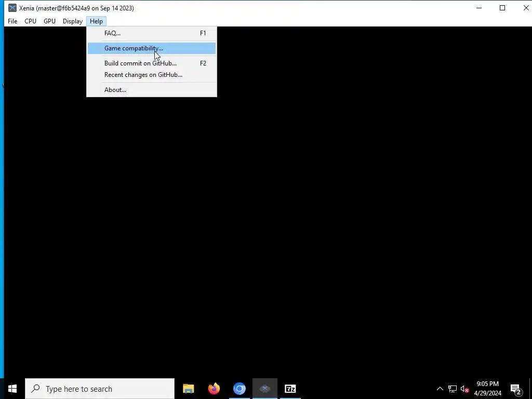Minimize the Xenia window
Image resolution: width=532 pixels, height=399 pixels.
(479, 8)
